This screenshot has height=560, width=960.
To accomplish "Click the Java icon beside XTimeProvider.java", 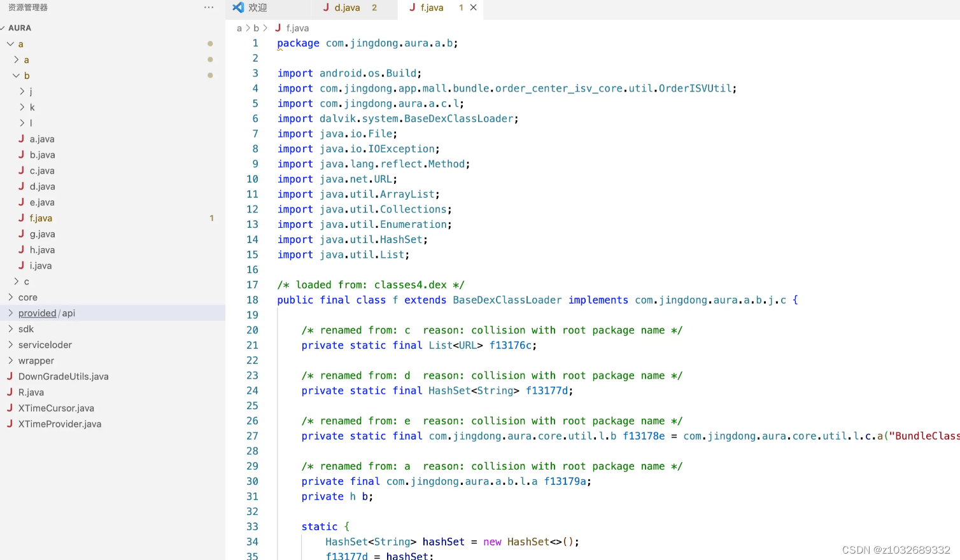I will tap(9, 424).
